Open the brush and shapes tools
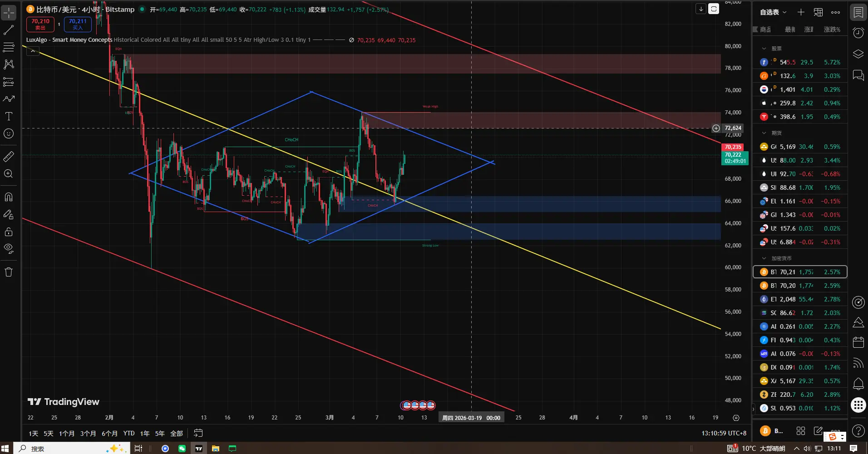This screenshot has height=454, width=868. point(9,99)
